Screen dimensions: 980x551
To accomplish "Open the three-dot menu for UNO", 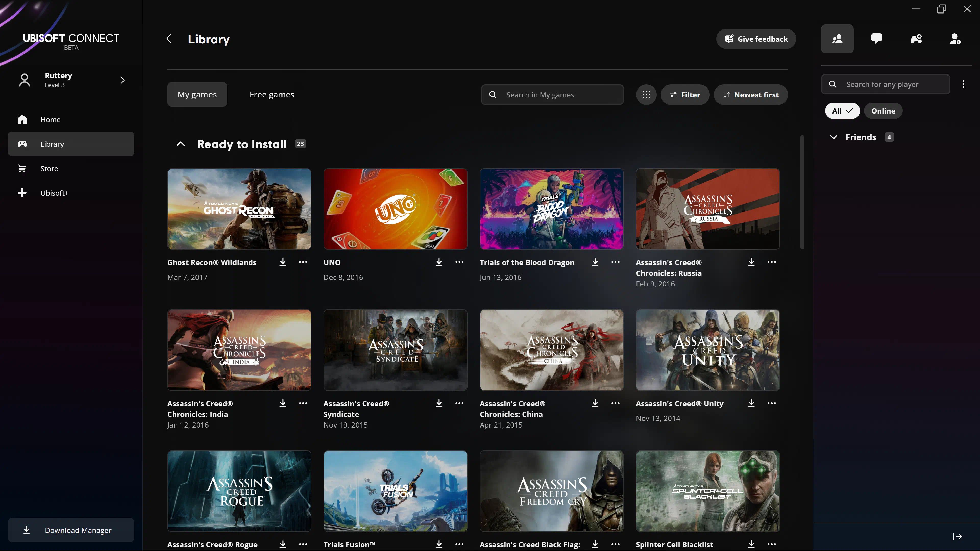I will point(459,262).
